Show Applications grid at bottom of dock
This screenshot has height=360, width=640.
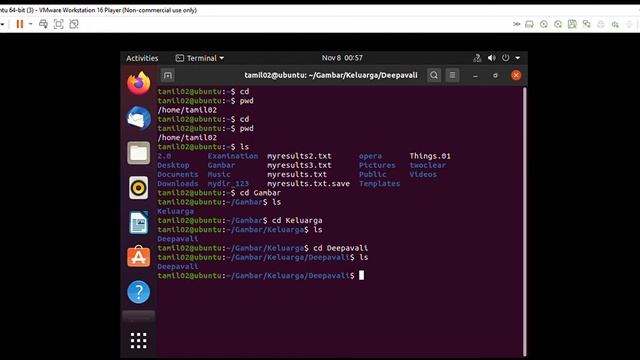[138, 340]
